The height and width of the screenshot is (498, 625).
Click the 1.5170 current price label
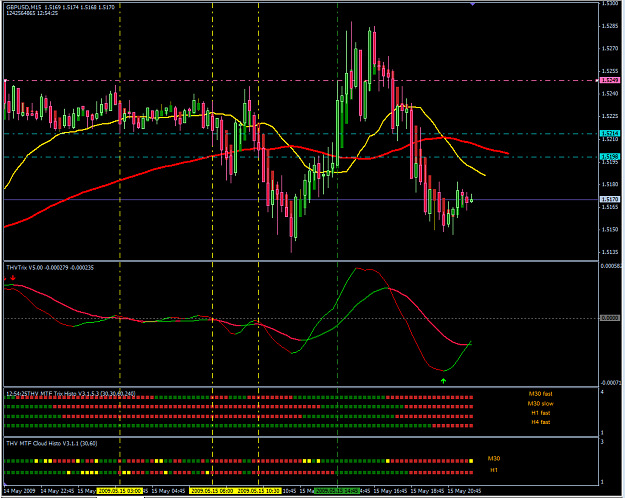(x=610, y=199)
